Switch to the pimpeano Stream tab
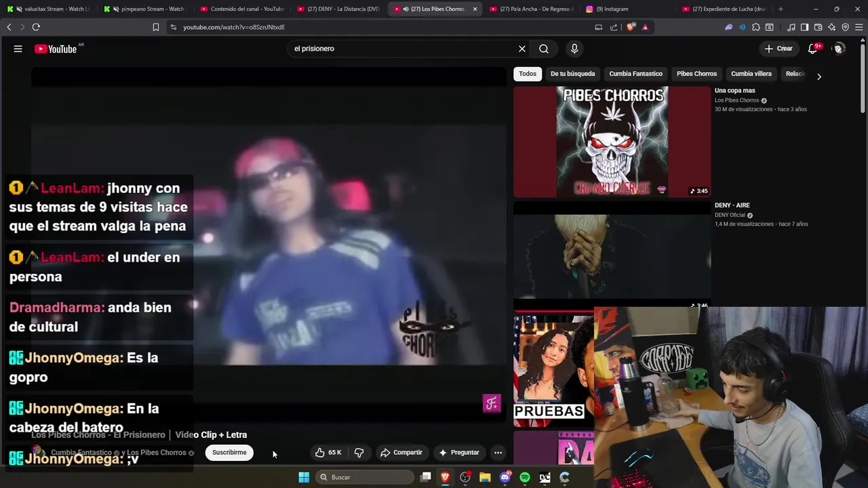 click(145, 9)
